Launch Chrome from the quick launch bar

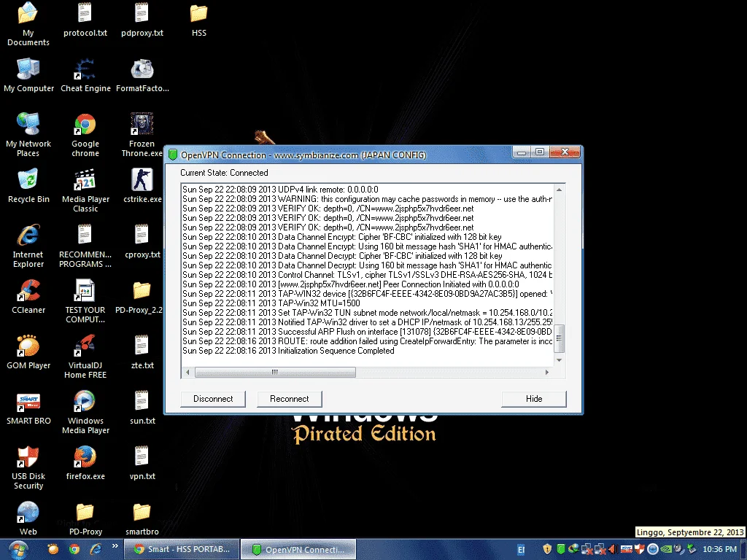pyautogui.click(x=74, y=549)
